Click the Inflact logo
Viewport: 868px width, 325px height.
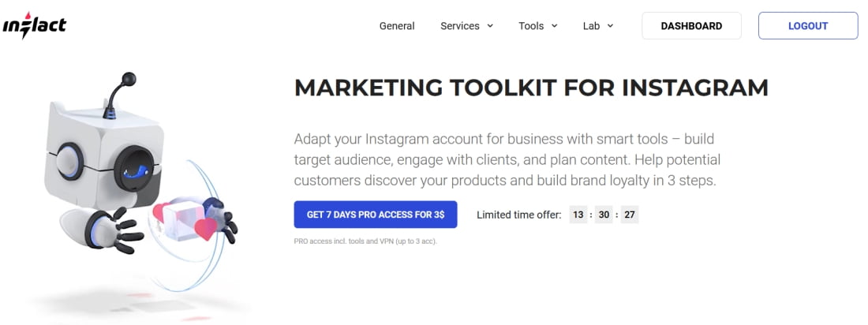pyautogui.click(x=34, y=25)
